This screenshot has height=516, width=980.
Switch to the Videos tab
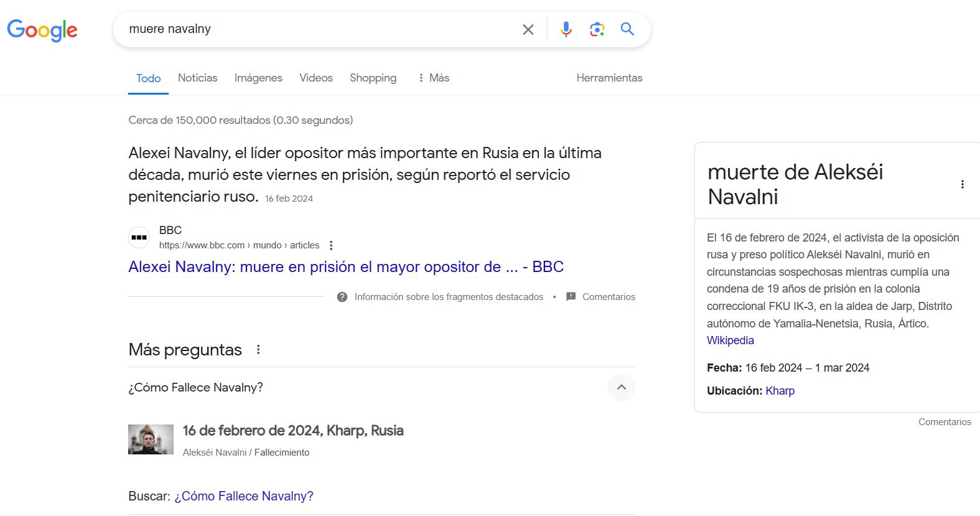[x=316, y=78]
